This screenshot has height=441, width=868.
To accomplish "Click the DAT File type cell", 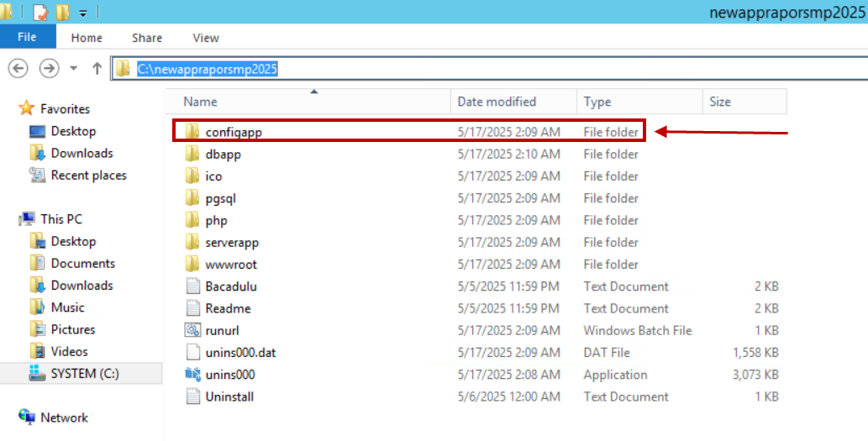I will coord(607,353).
